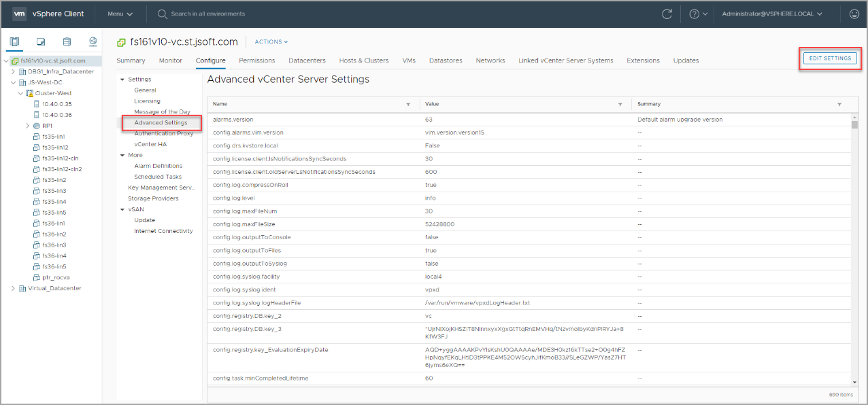Open the ACTIONS menu link
Screen dimensions: 868x405
(x=271, y=42)
